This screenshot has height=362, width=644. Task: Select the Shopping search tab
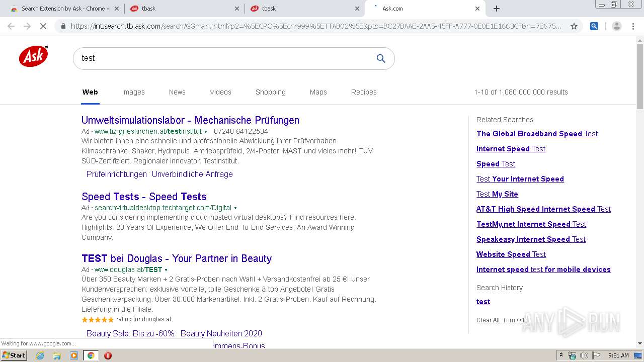pos(271,92)
